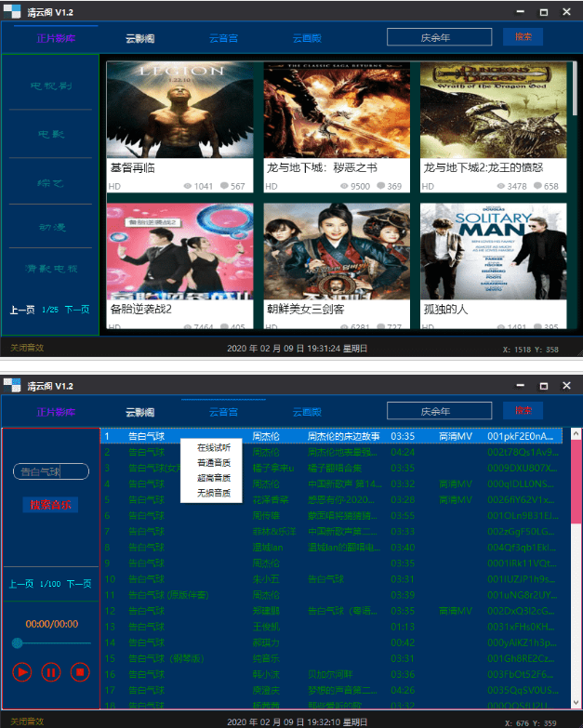Click the 00:00/00:00 playback time display
The height and width of the screenshot is (728, 583).
point(51,624)
